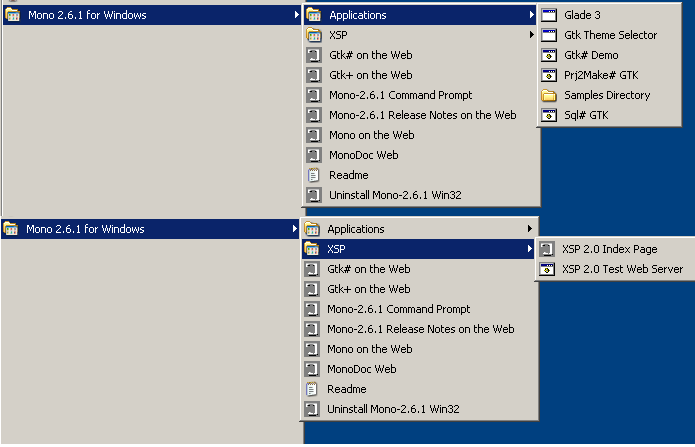The height and width of the screenshot is (447, 695).
Task: Expand the arrow on the non-highlighted Applications entry
Action: click(x=530, y=229)
